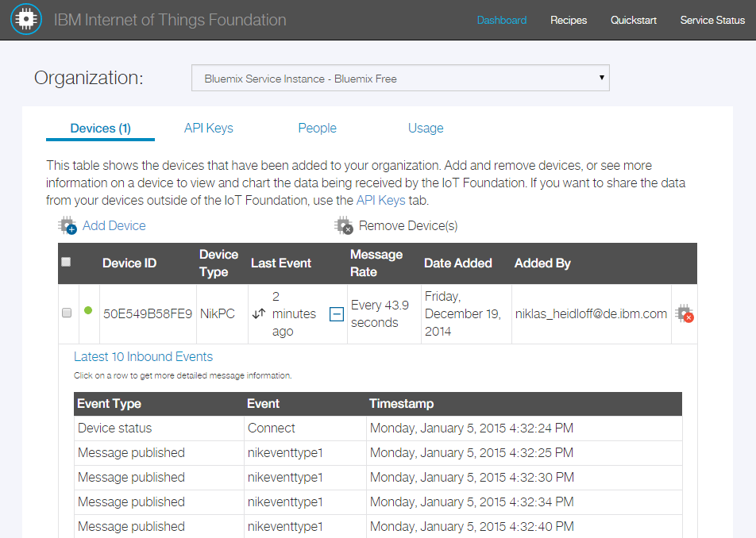Collapse the inbound events with minus box

coord(337,314)
